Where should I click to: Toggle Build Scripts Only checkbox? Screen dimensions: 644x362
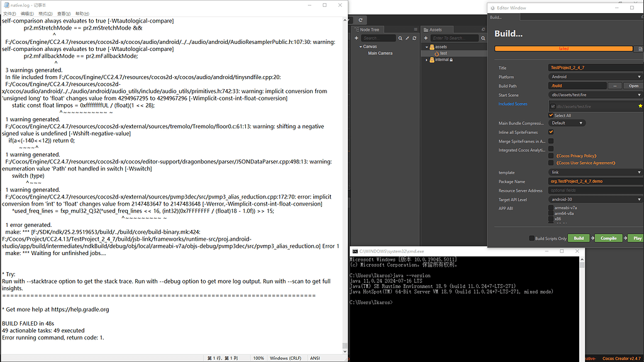532,238
